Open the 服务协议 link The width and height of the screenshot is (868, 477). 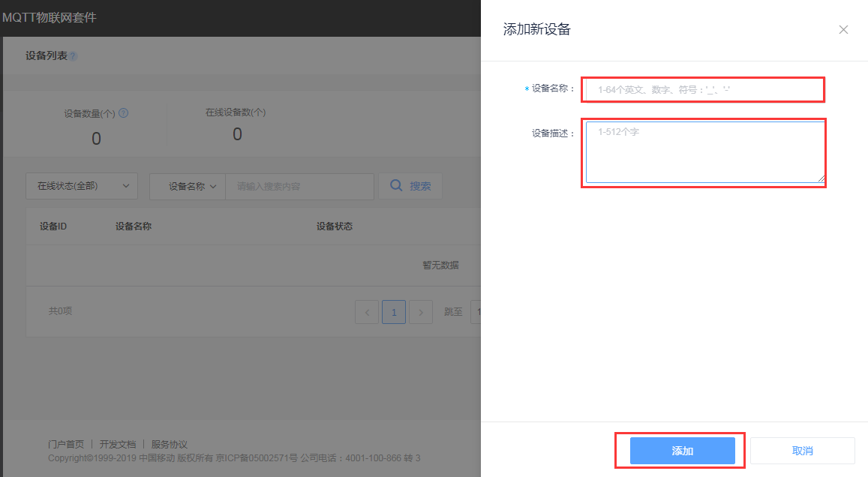coord(170,444)
